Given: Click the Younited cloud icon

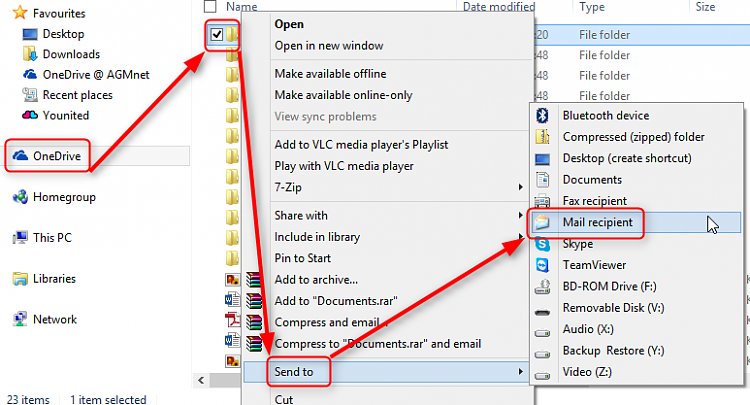Looking at the screenshot, I should pos(30,115).
